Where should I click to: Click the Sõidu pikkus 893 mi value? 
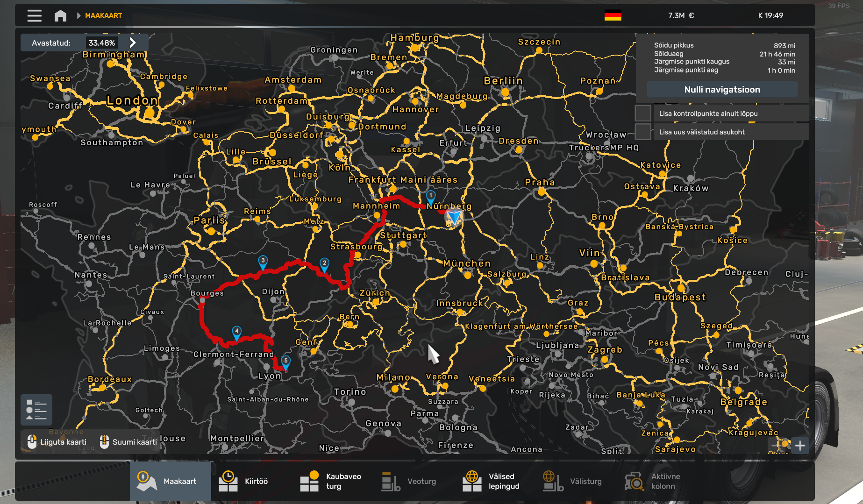(x=784, y=45)
